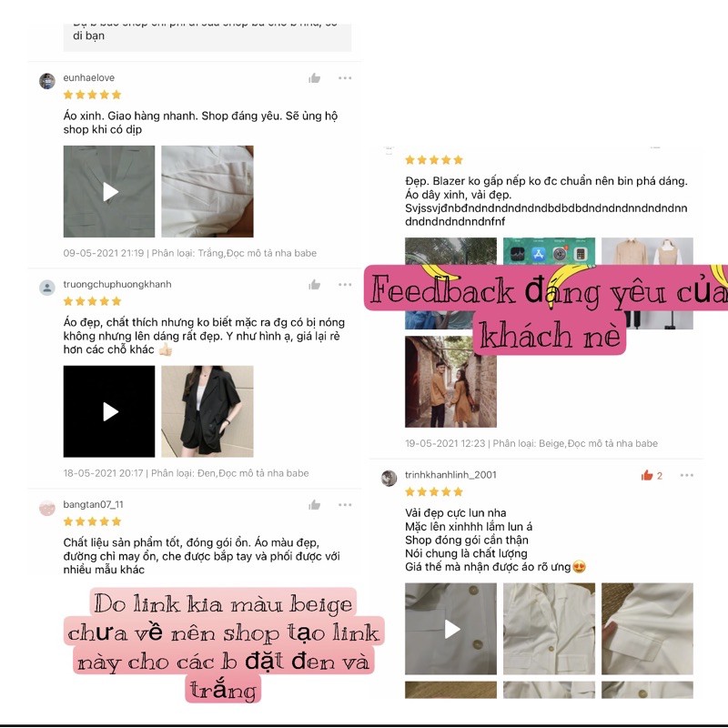The width and height of the screenshot is (728, 728).
Task: Open trinhkhanhlinh_2001 profile avatar
Action: [389, 478]
